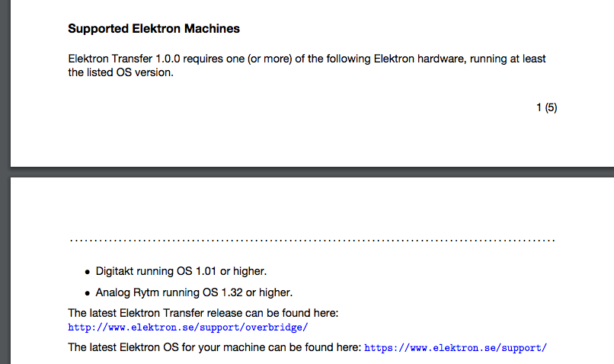
Task: Click the OS 1.32 version text
Action: tap(222, 292)
